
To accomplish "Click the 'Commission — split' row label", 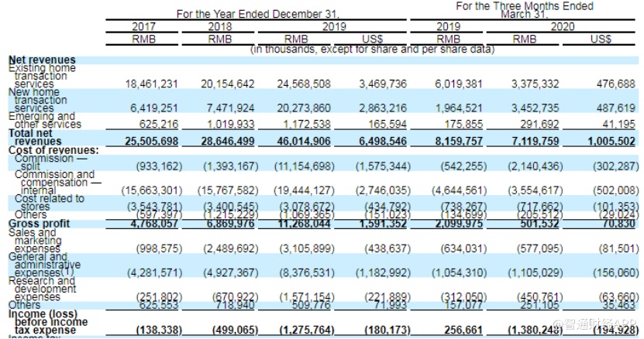I will (x=51, y=163).
